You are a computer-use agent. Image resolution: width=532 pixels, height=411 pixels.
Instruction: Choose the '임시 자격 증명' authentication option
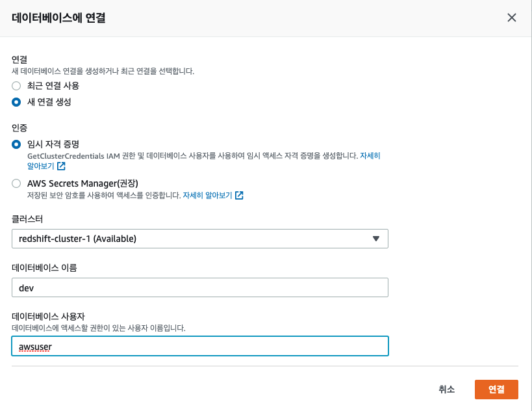pos(16,144)
